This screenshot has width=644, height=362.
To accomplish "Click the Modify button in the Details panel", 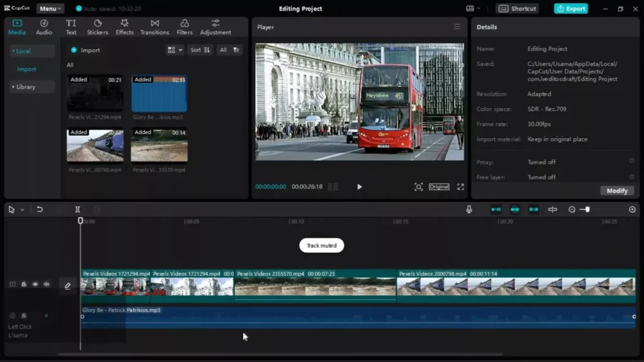I will pyautogui.click(x=616, y=190).
